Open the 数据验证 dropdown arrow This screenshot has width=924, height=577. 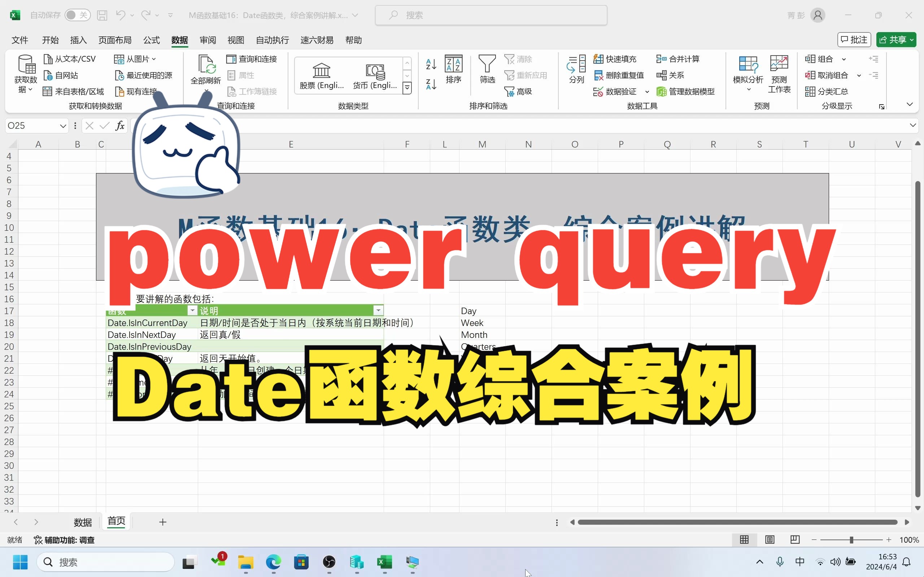tap(647, 91)
